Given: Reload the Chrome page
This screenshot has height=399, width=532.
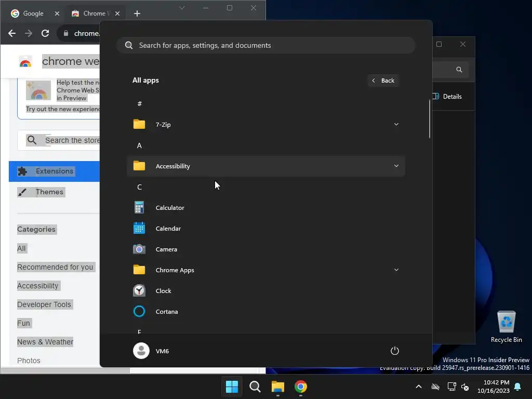Looking at the screenshot, I should [x=45, y=33].
